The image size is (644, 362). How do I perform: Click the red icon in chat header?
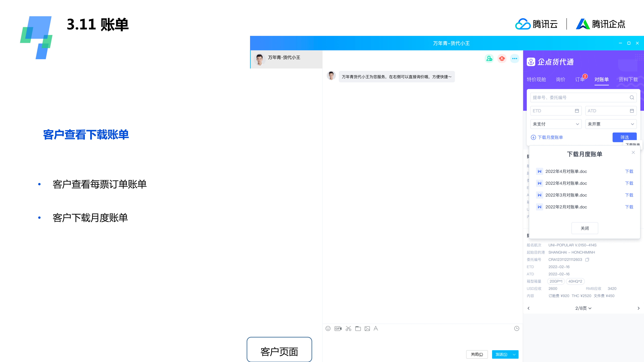click(x=502, y=58)
